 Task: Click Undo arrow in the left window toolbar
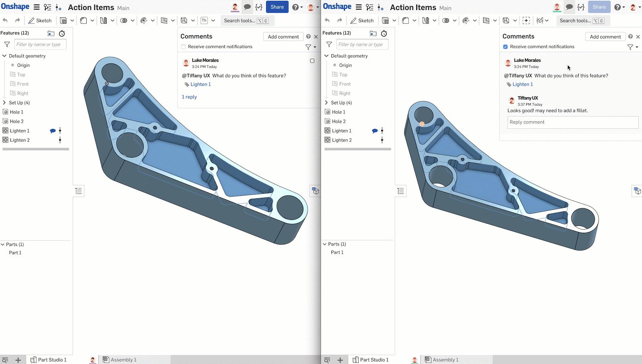(5, 20)
